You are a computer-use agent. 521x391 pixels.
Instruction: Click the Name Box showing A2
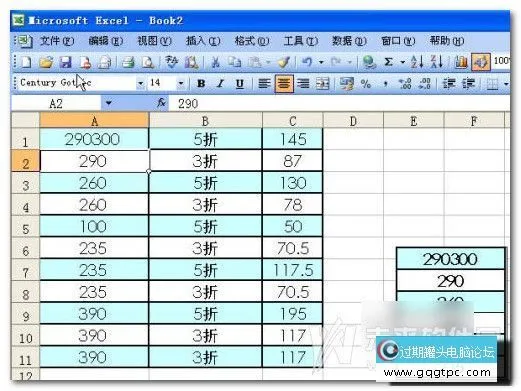point(56,103)
